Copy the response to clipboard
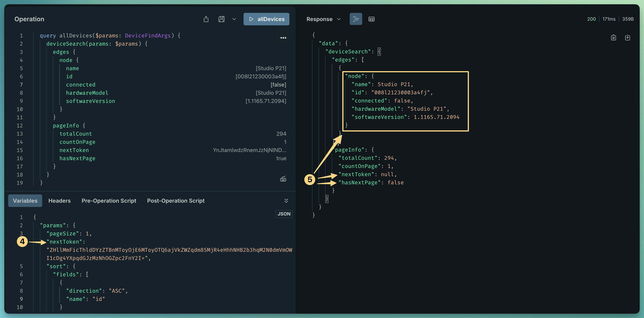644x318 pixels. point(613,38)
